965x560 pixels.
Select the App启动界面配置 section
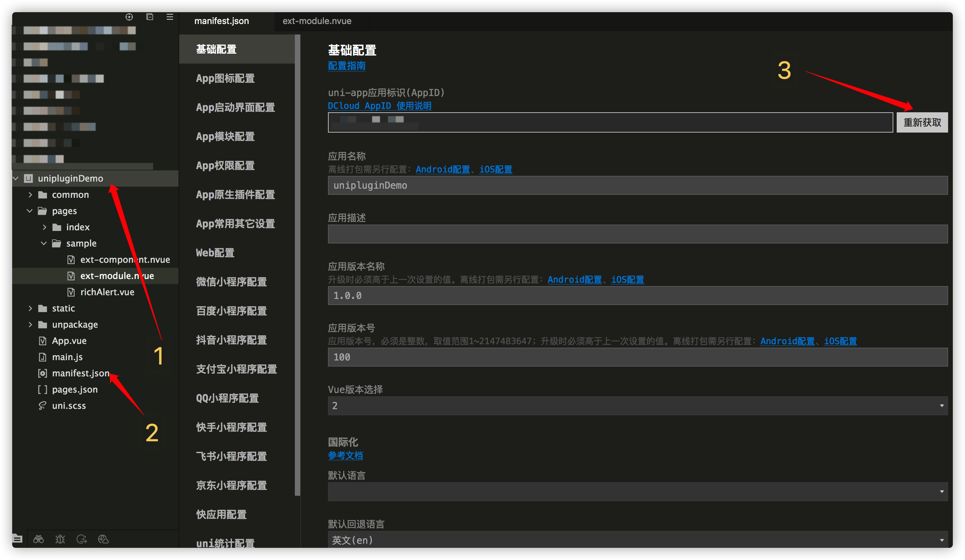237,107
